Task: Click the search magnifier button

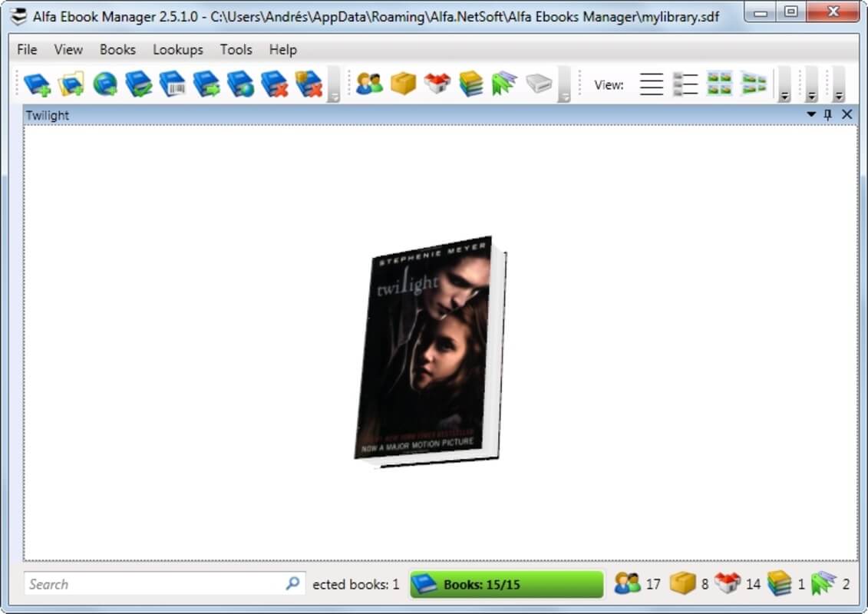Action: pyautogui.click(x=292, y=584)
